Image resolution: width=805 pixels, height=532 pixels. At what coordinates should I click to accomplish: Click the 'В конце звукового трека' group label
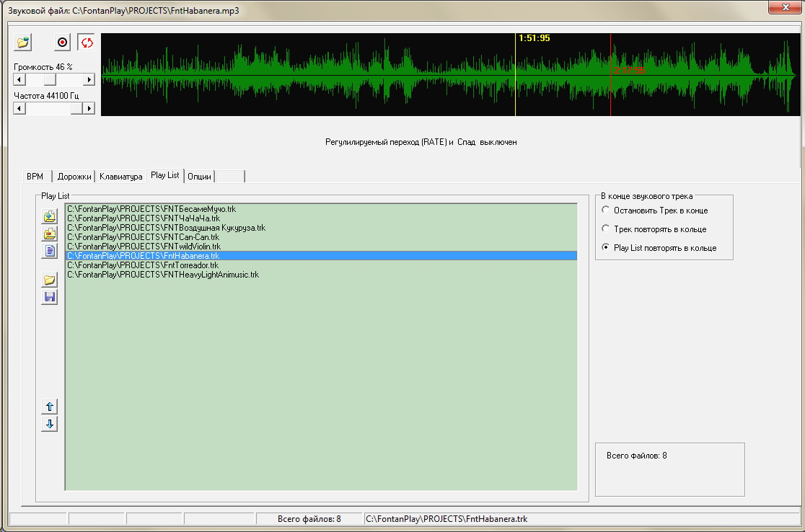tap(647, 196)
